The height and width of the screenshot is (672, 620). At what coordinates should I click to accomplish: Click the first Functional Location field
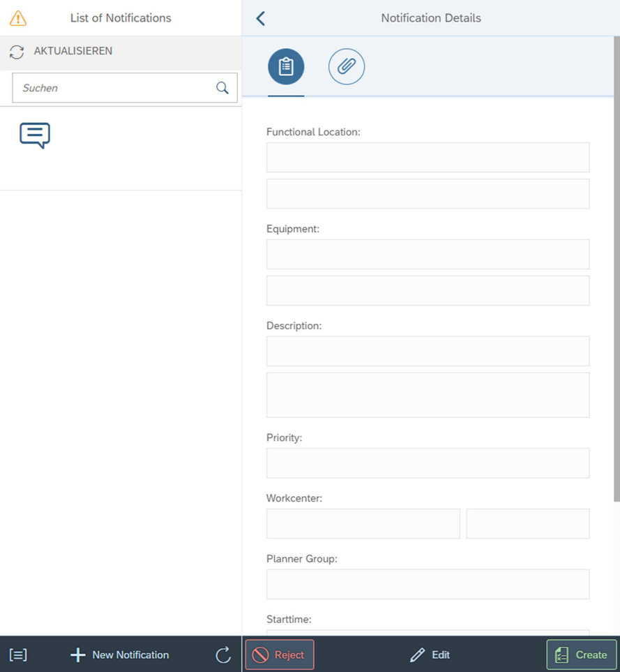[x=428, y=158]
